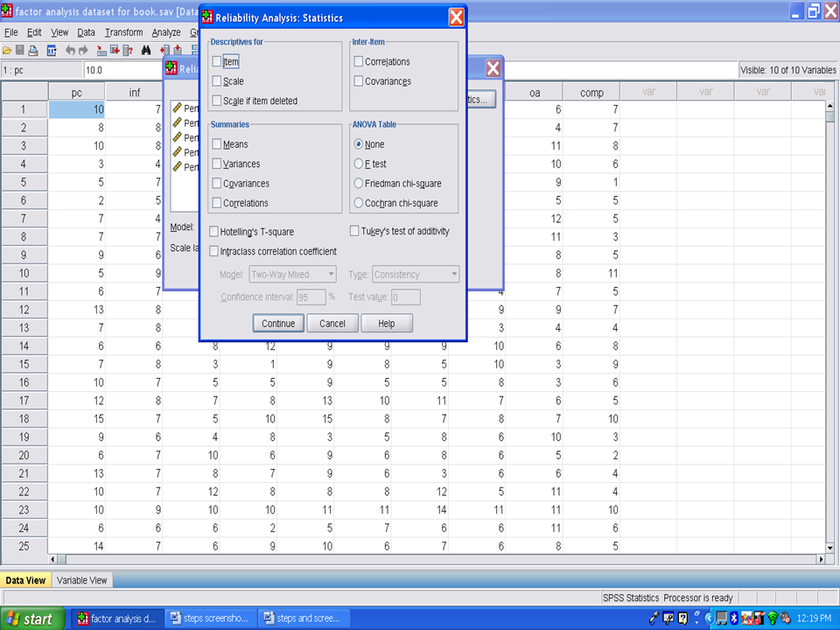Open the Transform menu
This screenshot has width=840, height=630.
tap(123, 32)
